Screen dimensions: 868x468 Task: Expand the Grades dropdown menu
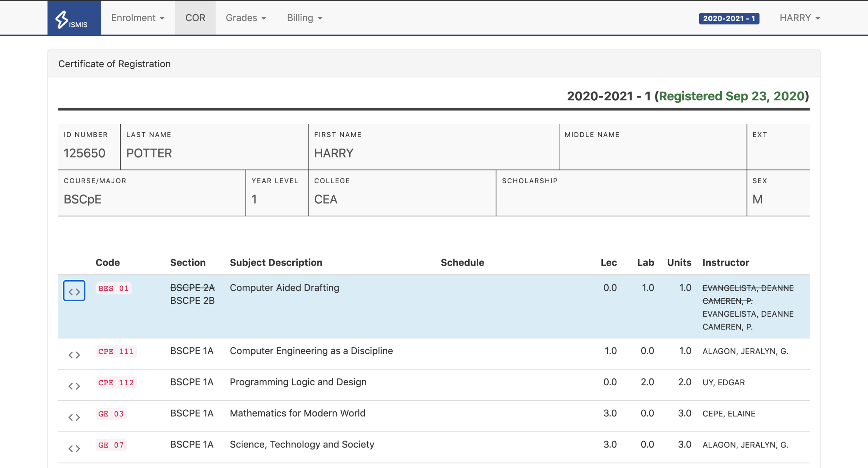point(246,18)
